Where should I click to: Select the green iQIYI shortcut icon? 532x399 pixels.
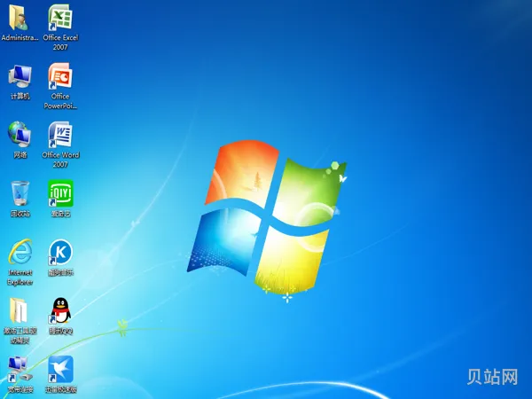coord(60,193)
